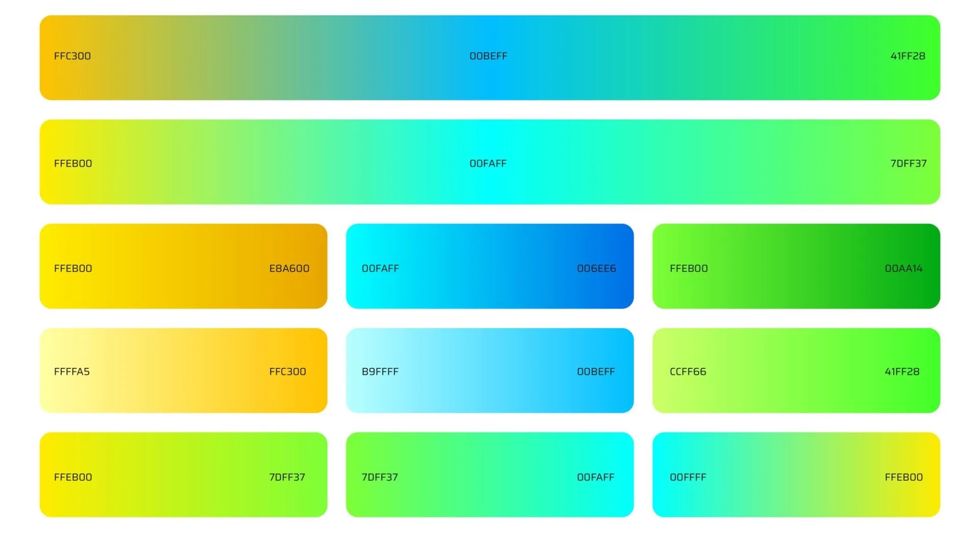This screenshot has height=551, width=980.
Task: Choose the 7DFF37 to 00FAFF gradient swatch
Action: (x=490, y=475)
